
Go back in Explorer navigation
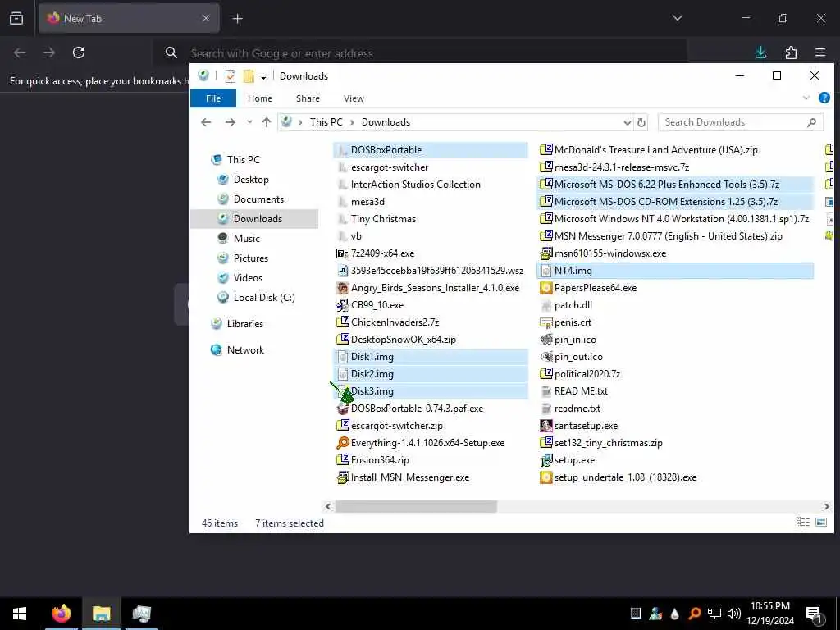tap(206, 122)
